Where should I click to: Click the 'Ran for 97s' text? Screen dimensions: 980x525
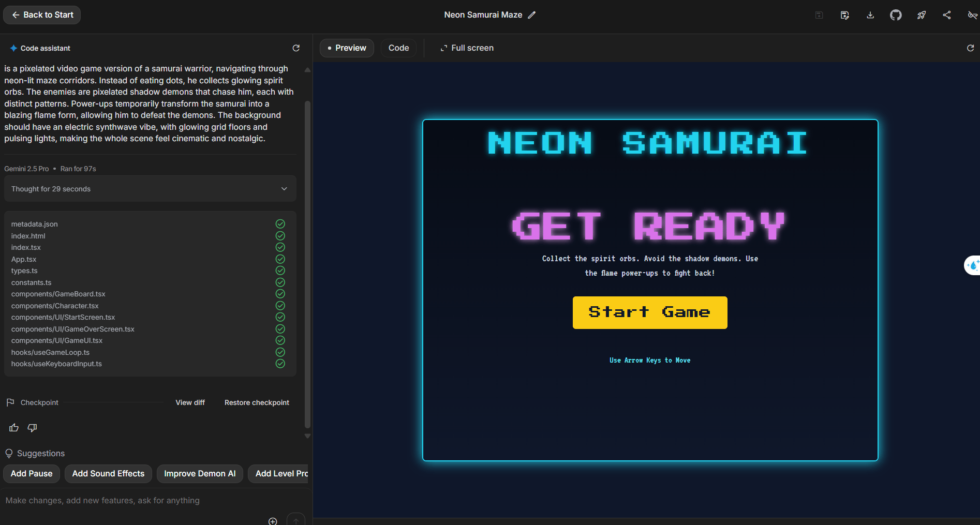coord(78,169)
